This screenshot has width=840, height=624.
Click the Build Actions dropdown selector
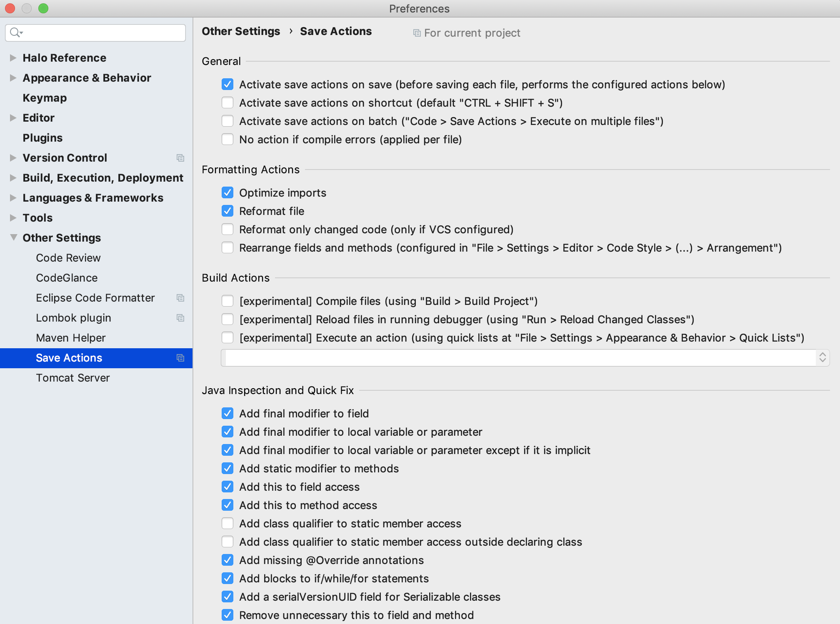(525, 357)
